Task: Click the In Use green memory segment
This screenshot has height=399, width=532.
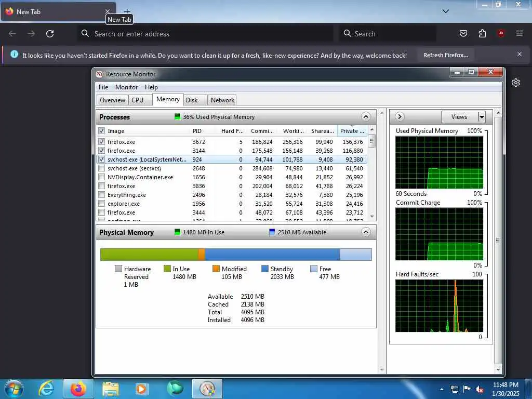Action: point(149,255)
